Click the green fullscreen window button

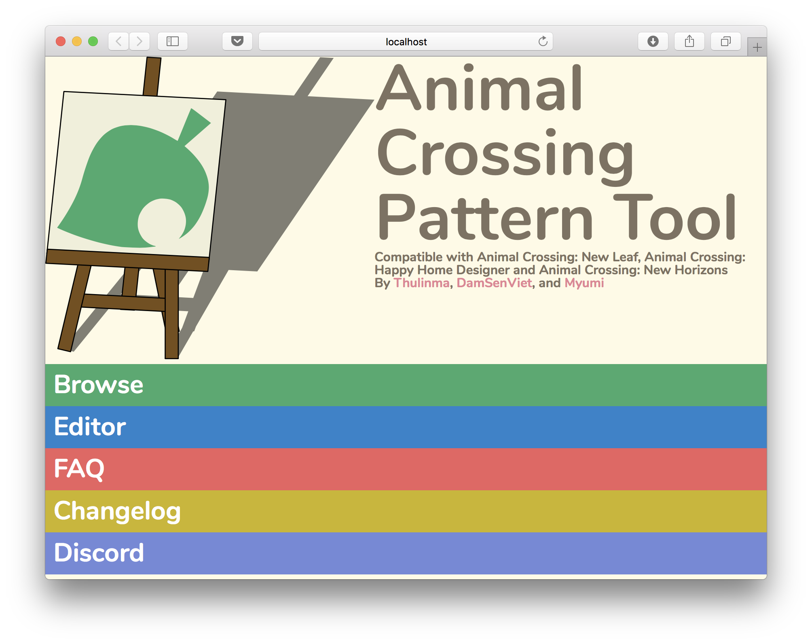pos(93,41)
